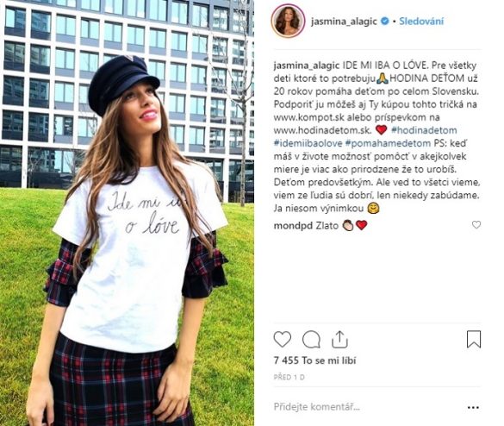Save post with bookmark icon
Image resolution: width=504 pixels, height=426 pixels.
click(x=474, y=339)
